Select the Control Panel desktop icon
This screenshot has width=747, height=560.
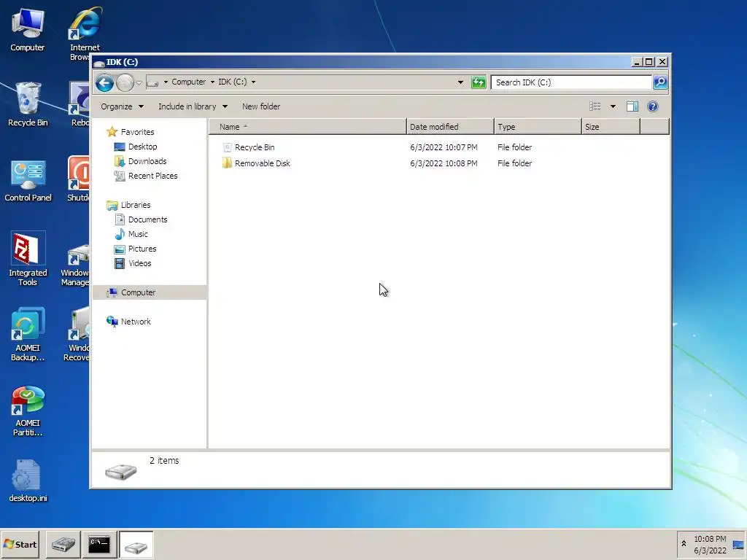(x=28, y=181)
